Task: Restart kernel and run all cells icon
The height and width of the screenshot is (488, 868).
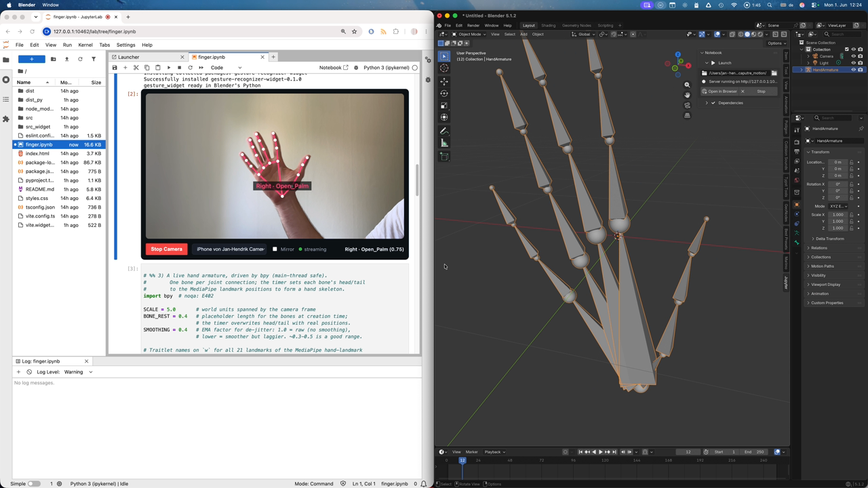Action: [x=201, y=68]
